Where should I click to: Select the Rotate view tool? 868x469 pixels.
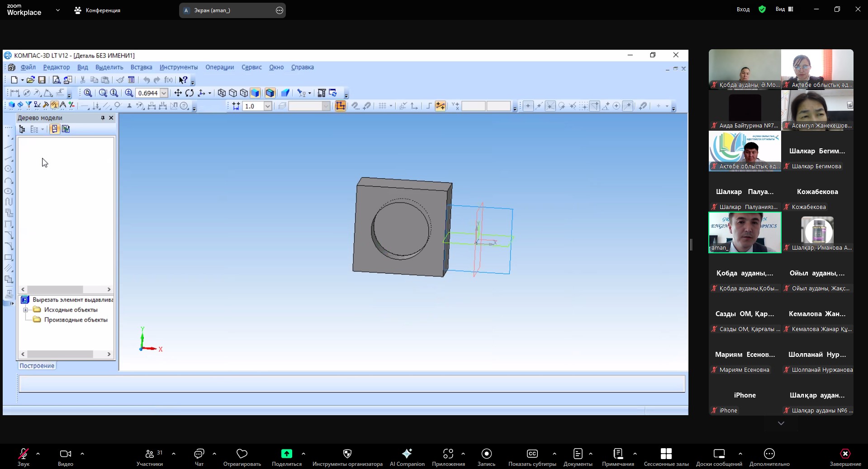point(190,93)
